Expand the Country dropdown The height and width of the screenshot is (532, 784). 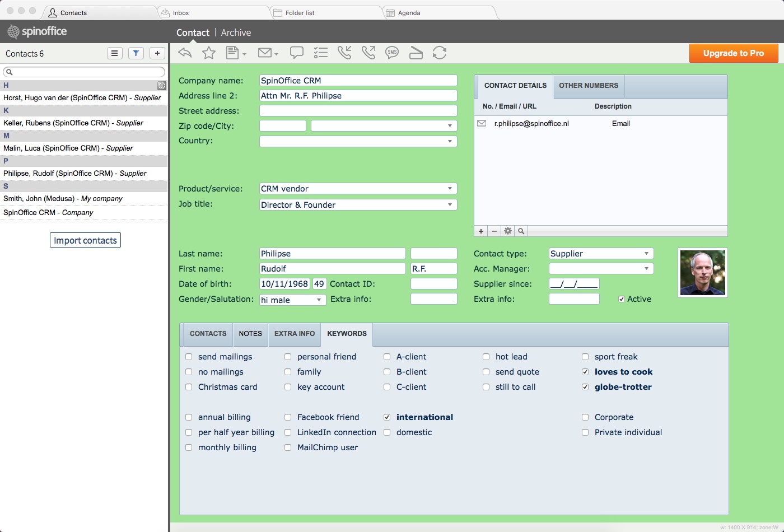(x=450, y=141)
